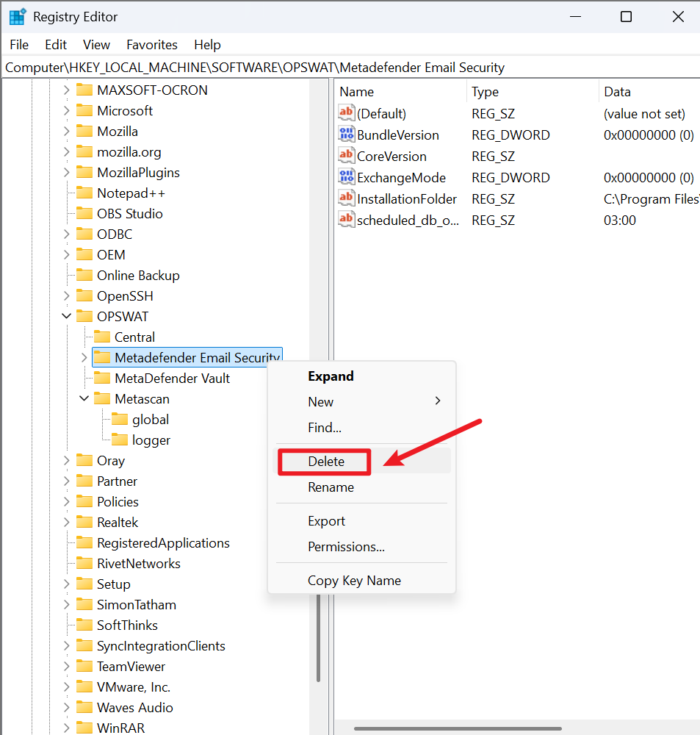700x735 pixels.
Task: Click the tree pane vertical scrollbar thumb
Action: pos(319,638)
